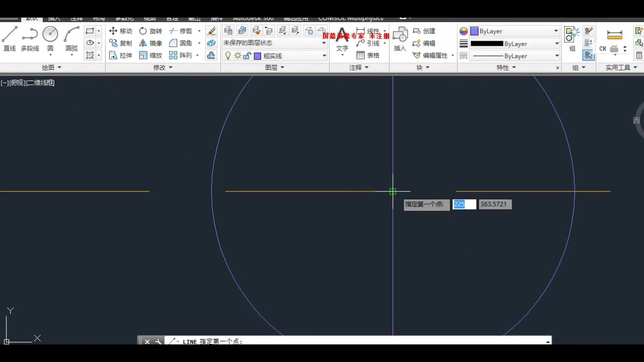Click the layer color swatch beside 粗实线
644x362 pixels.
(257, 56)
